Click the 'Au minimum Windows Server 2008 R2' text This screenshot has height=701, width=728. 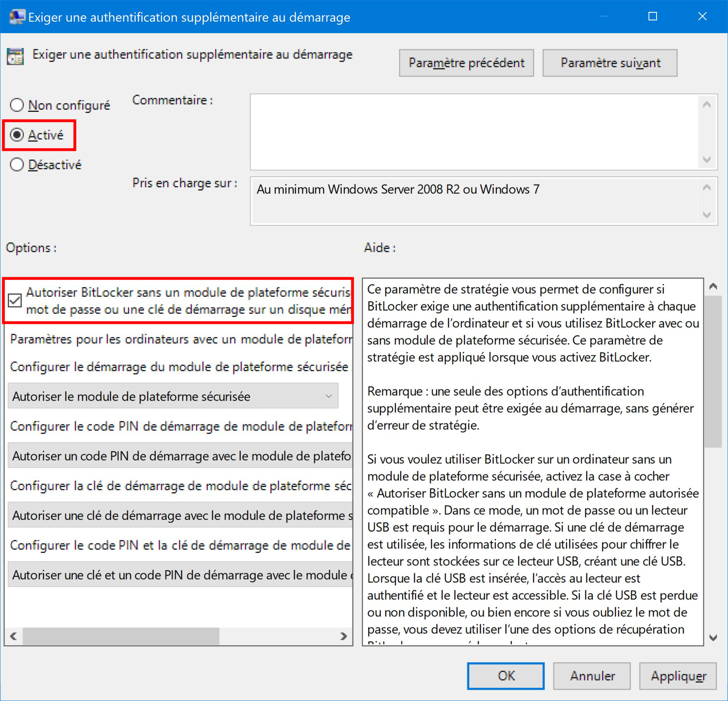(398, 189)
